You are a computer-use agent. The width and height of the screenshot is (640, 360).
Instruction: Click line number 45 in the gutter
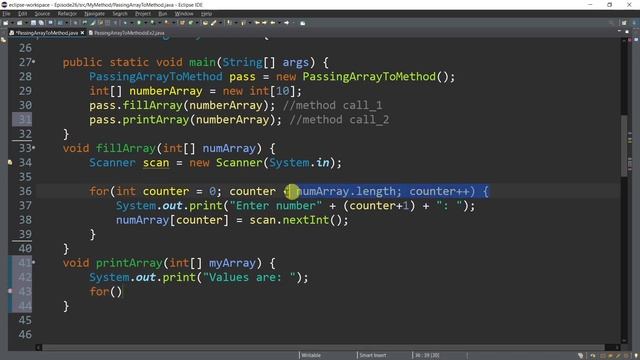(25, 320)
